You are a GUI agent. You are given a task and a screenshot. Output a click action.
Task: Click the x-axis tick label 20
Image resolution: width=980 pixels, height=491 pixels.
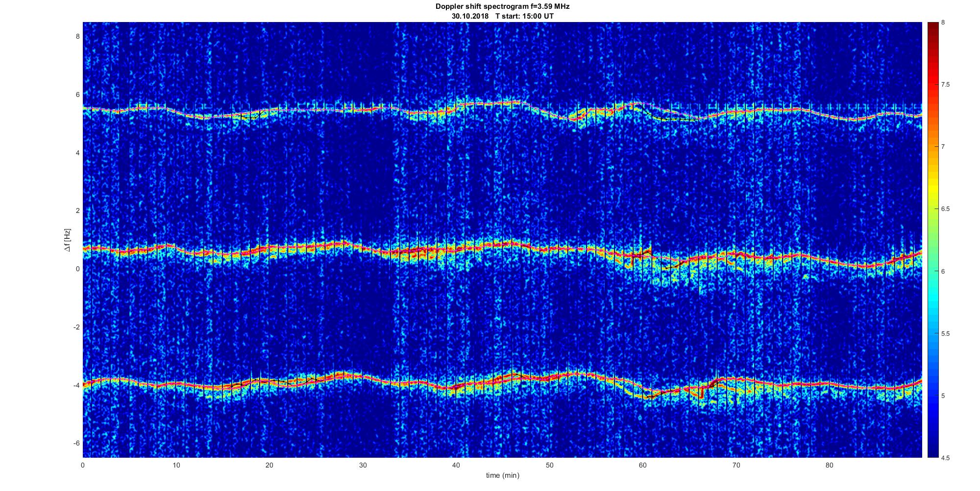(269, 465)
